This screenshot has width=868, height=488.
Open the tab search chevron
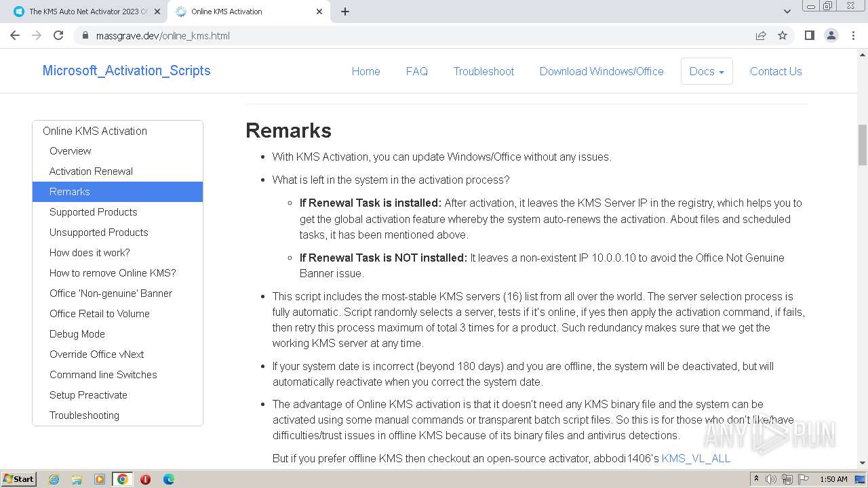coord(787,12)
